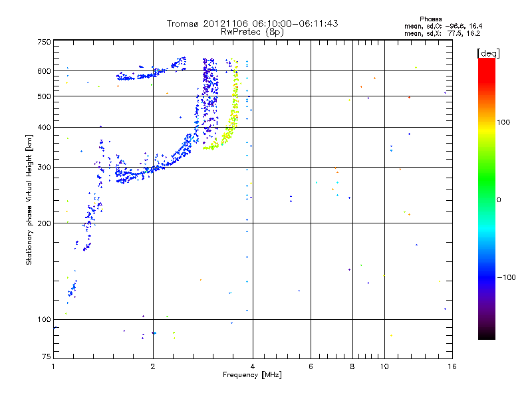The image size is (532, 399).
Task: Click the x-axis label '1'
Action: 53,366
